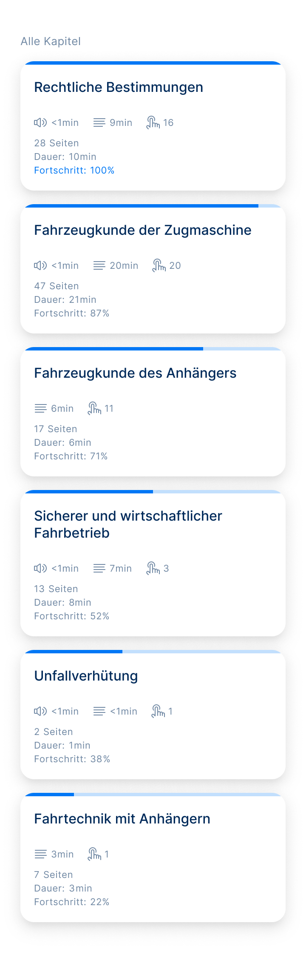The width and height of the screenshot is (306, 980).
Task: Click the text lines icon beside 3min
Action: coord(40,854)
